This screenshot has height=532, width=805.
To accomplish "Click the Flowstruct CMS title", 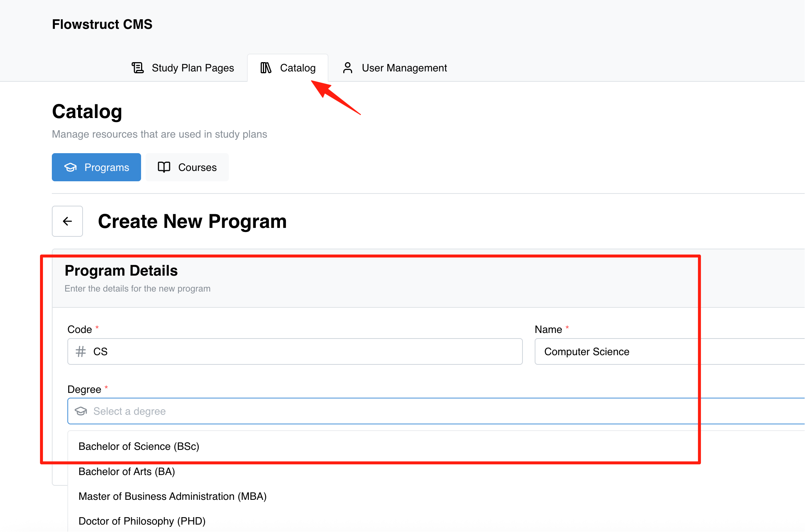I will click(102, 24).
